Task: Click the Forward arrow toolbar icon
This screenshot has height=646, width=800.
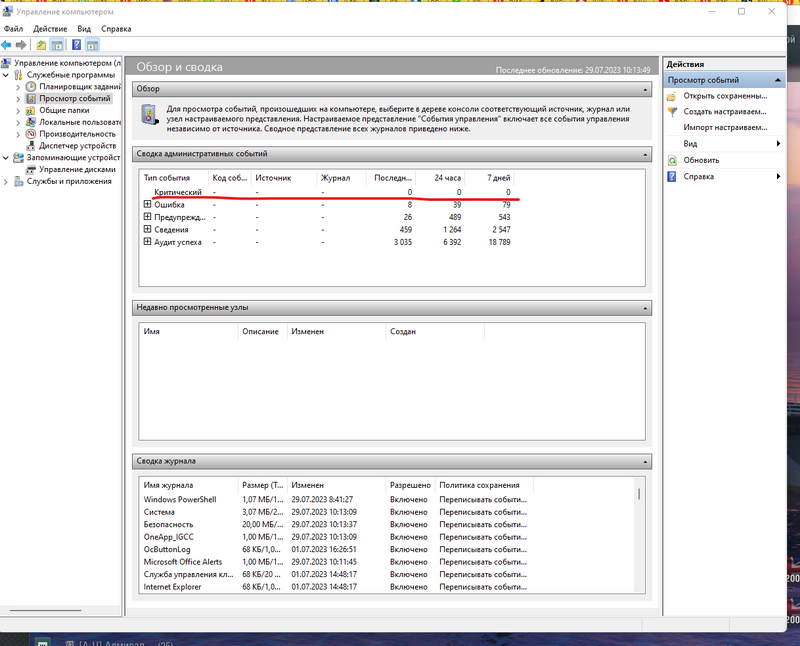Action: (x=21, y=45)
